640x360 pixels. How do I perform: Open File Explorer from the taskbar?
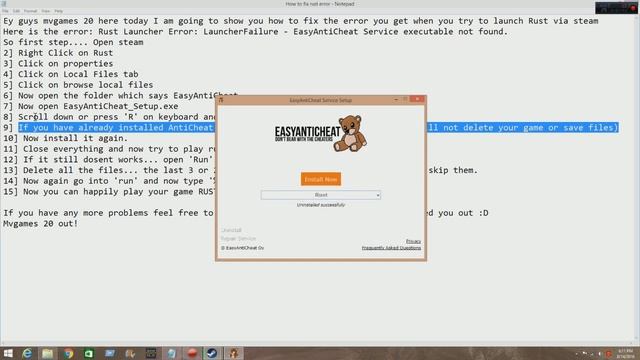point(48,353)
